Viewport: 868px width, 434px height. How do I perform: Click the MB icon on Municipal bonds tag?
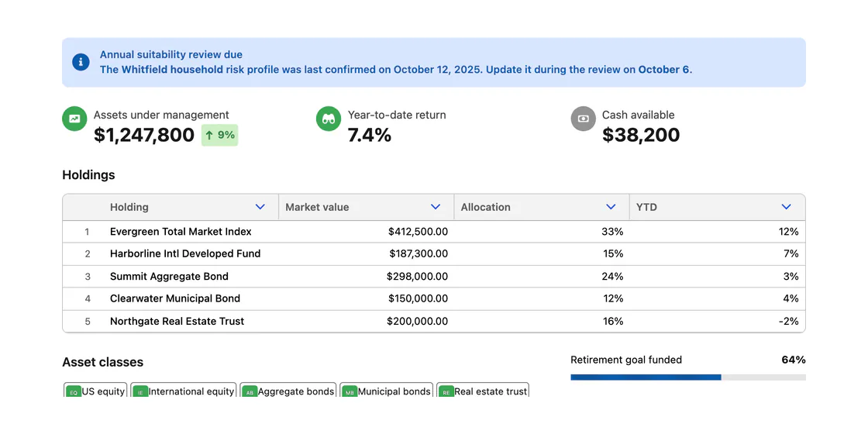click(x=350, y=392)
